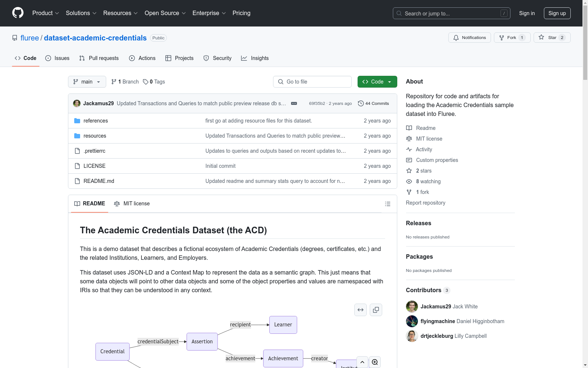
Task: Fork this repository
Action: point(512,38)
